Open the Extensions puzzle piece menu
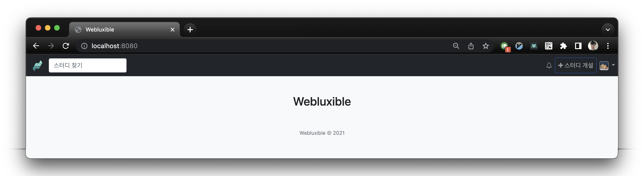The image size is (644, 176). (563, 46)
